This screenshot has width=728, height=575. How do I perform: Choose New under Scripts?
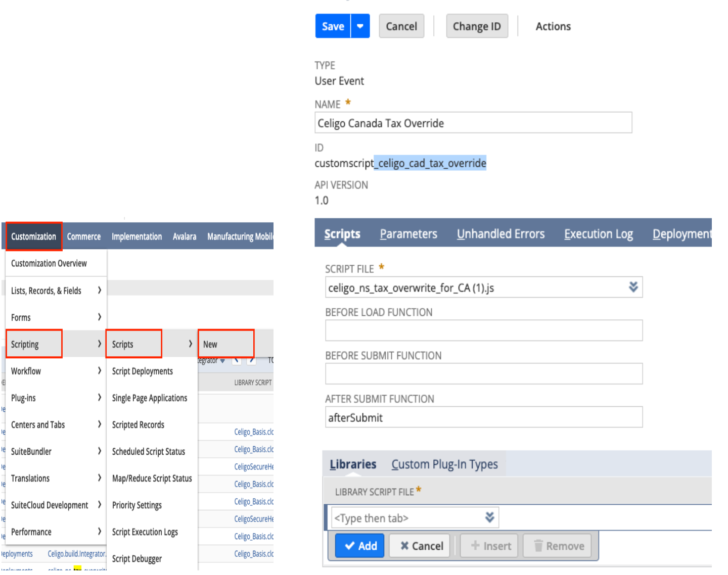pos(225,344)
